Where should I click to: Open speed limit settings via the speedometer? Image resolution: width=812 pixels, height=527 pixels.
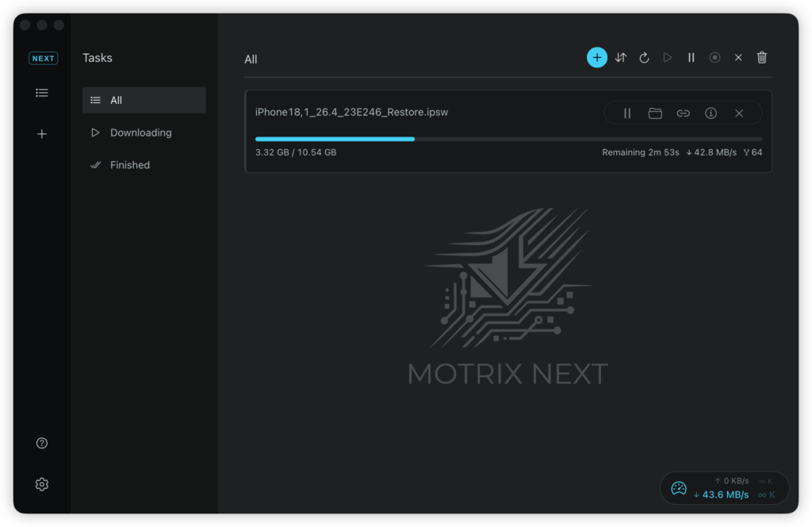[679, 487]
